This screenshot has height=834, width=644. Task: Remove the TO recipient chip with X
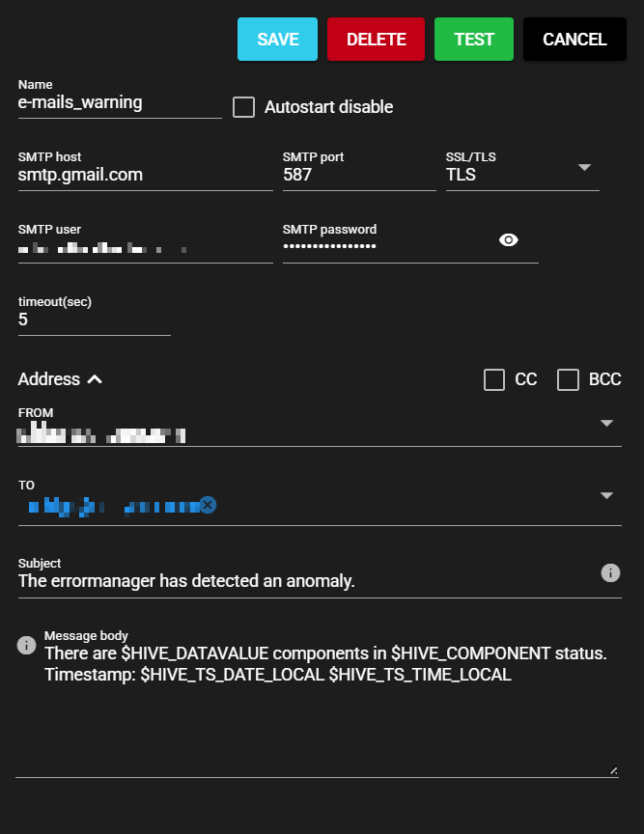(x=208, y=505)
